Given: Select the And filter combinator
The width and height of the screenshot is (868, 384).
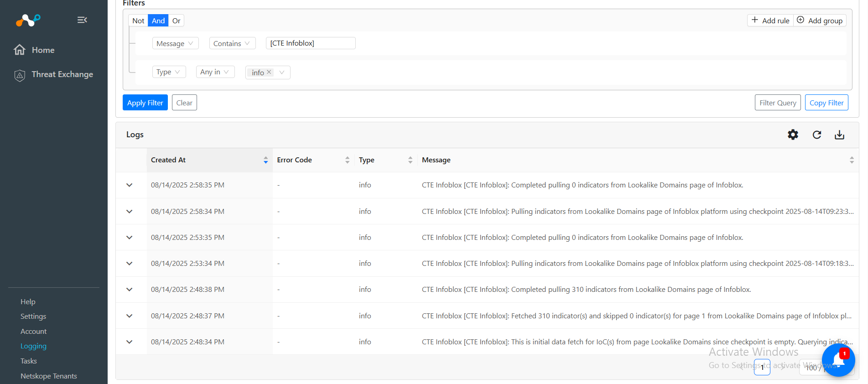Looking at the screenshot, I should (x=158, y=21).
